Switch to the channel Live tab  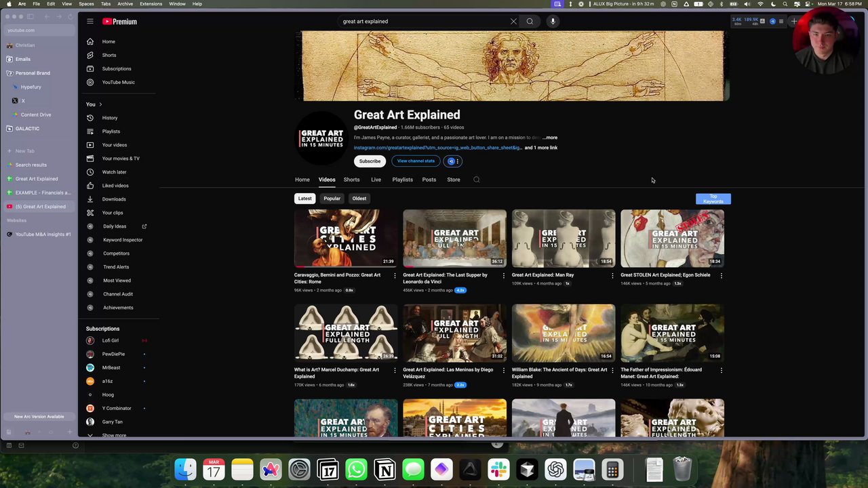pos(376,180)
